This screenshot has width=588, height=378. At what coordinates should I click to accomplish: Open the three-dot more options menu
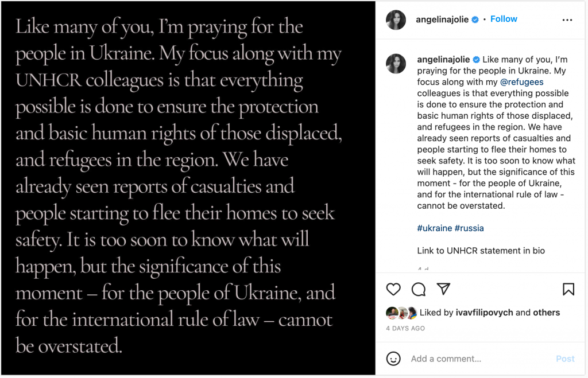(567, 20)
